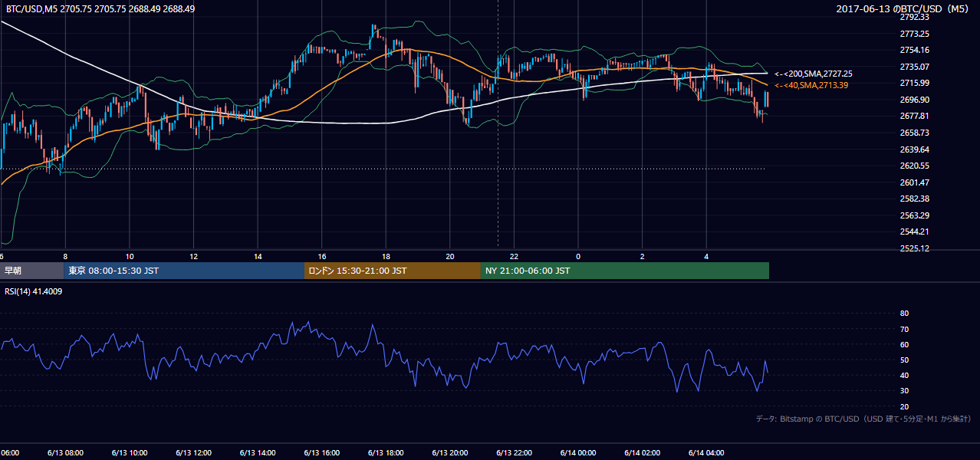Click bottom time label 6/13 16:00

tap(322, 453)
